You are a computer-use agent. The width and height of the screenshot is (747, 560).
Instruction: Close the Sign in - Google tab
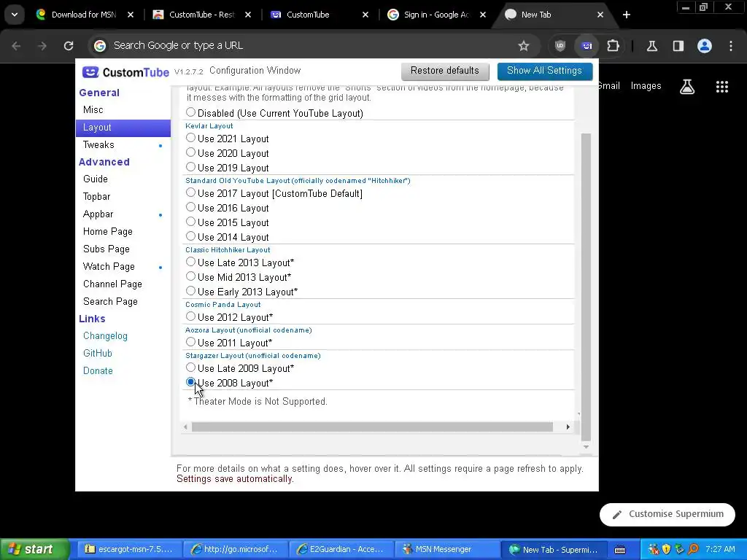point(483,15)
